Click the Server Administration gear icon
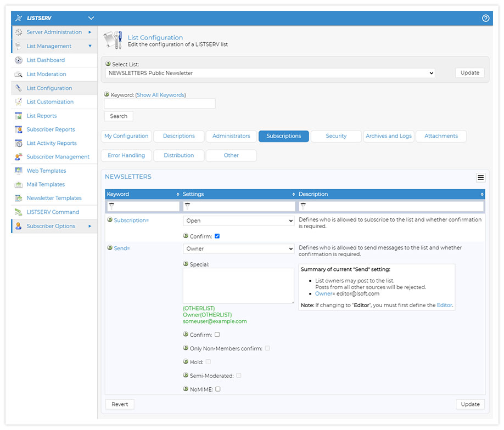 pos(19,32)
